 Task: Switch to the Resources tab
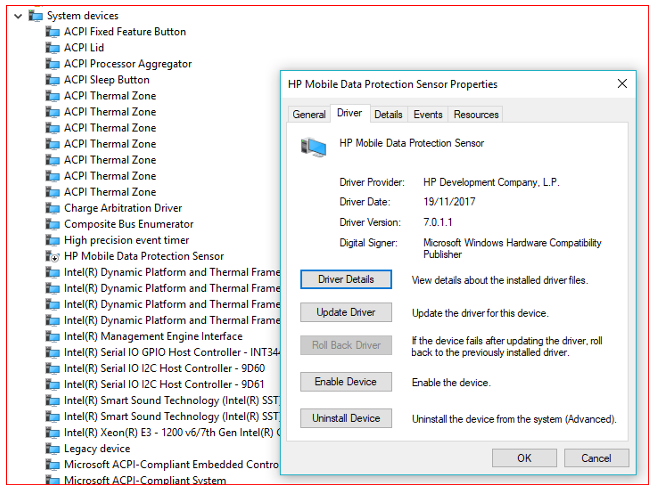pyautogui.click(x=476, y=115)
